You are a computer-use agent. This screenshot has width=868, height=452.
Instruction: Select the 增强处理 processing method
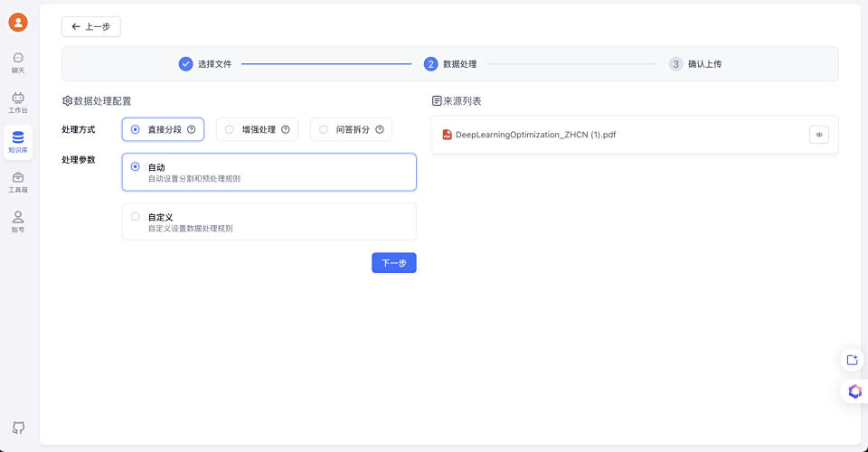coord(257,129)
